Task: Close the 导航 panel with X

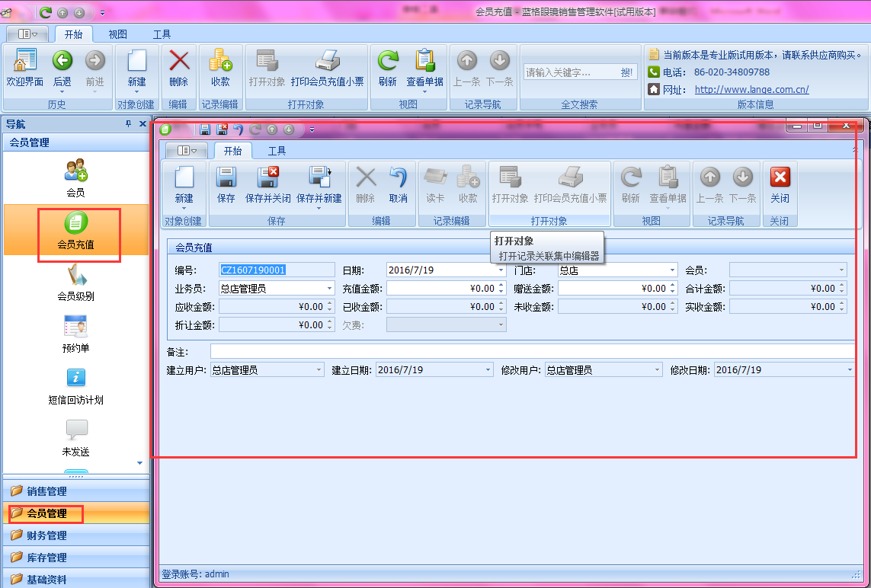Action: 142,124
